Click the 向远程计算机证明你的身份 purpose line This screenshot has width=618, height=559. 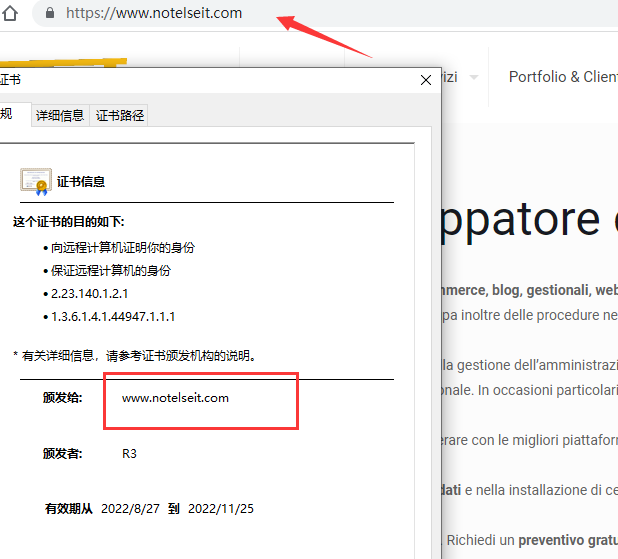point(123,248)
